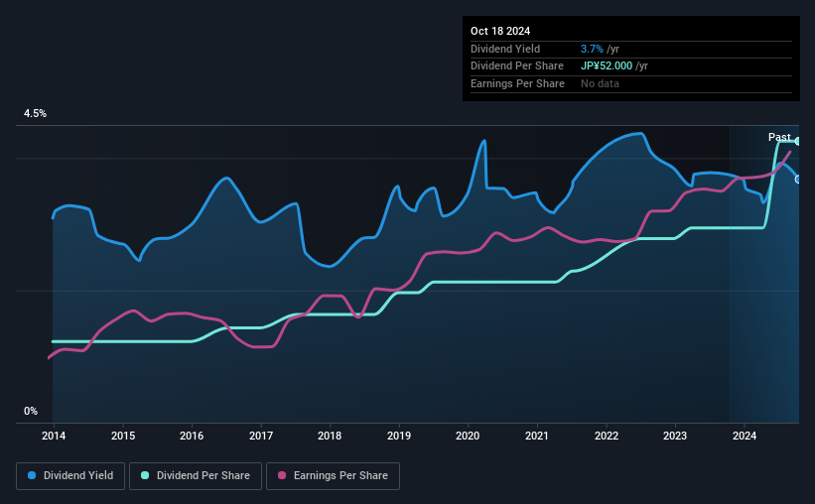Viewport: 815px width, 504px height.
Task: Click the pink Earnings Per Share legend dot
Action: [282, 475]
